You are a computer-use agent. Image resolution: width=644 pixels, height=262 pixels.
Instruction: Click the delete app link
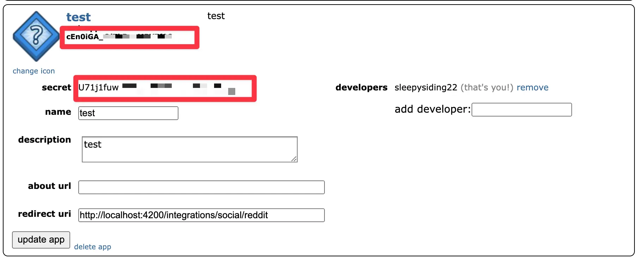point(92,247)
